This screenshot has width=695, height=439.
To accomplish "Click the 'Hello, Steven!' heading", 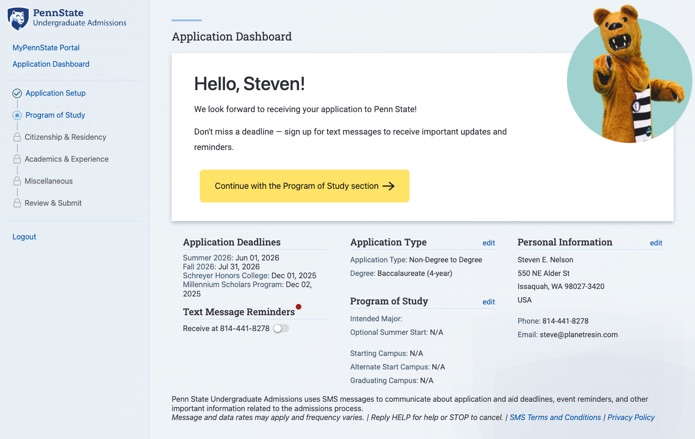I will pos(249,84).
